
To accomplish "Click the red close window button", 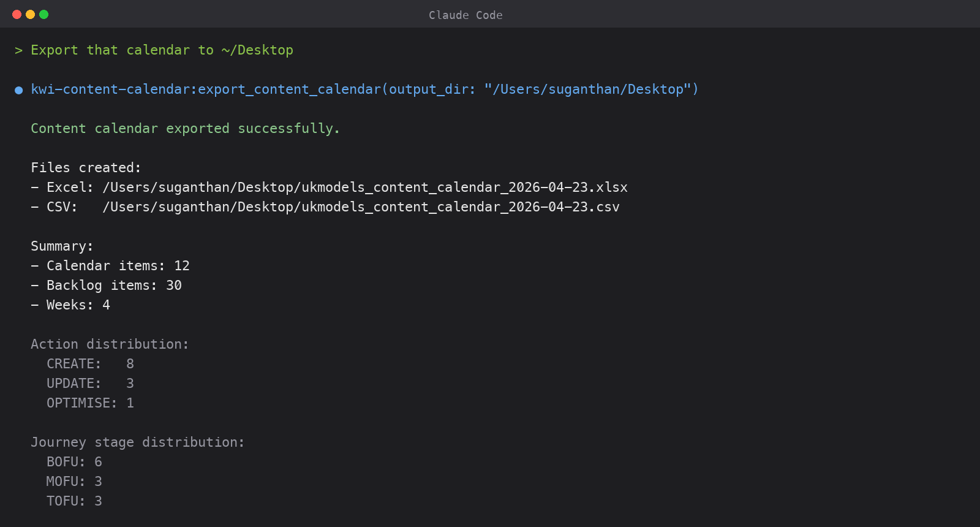I will point(17,14).
